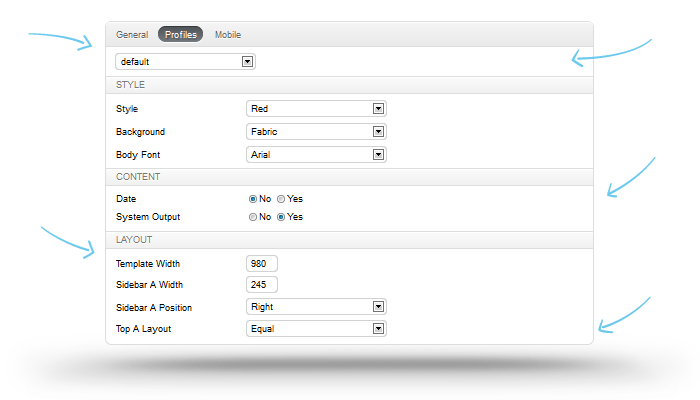Image resolution: width=700 pixels, height=400 pixels.
Task: Select No for the Date option
Action: click(253, 199)
